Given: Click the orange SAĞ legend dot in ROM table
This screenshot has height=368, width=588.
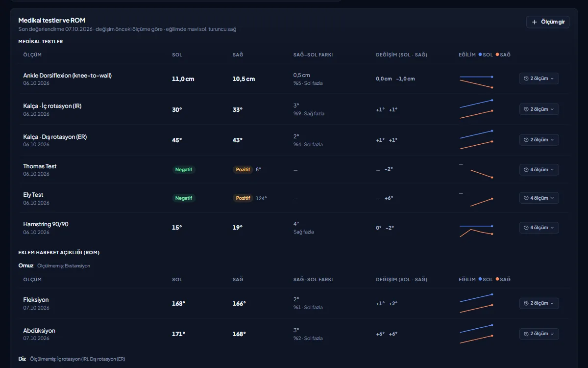Looking at the screenshot, I should click(497, 279).
